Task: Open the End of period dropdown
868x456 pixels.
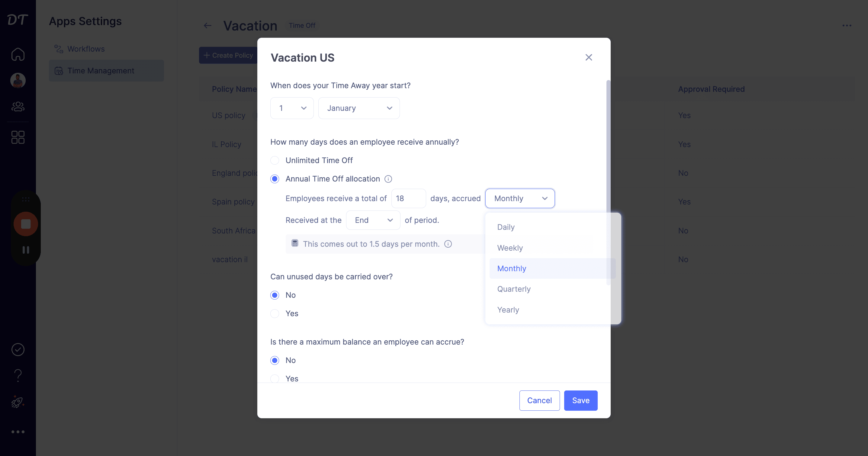Action: [x=373, y=220]
